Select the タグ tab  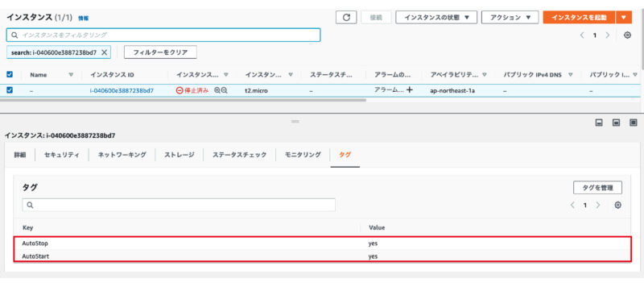coord(345,155)
